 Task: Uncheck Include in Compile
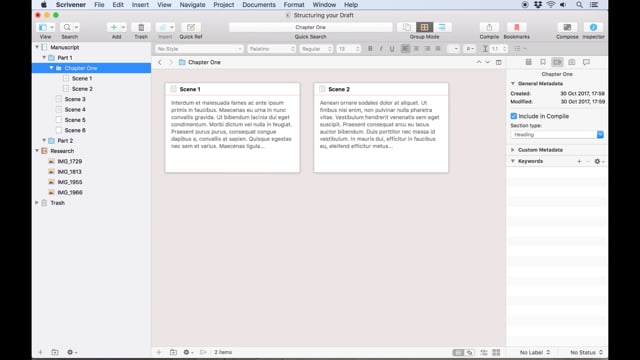pos(513,116)
